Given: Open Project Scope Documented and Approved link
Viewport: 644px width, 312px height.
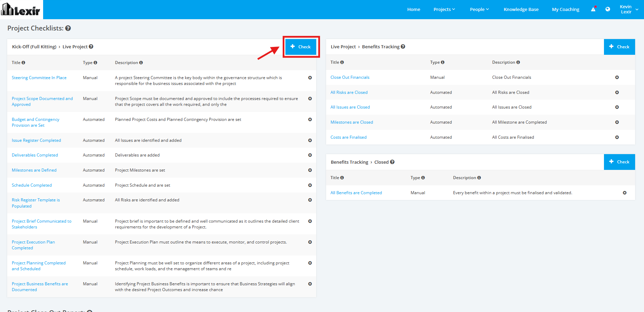Looking at the screenshot, I should coord(42,101).
